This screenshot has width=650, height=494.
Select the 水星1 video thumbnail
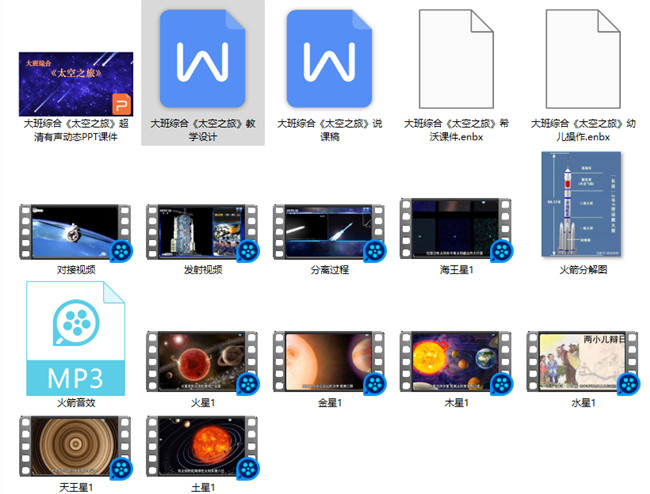(x=583, y=362)
